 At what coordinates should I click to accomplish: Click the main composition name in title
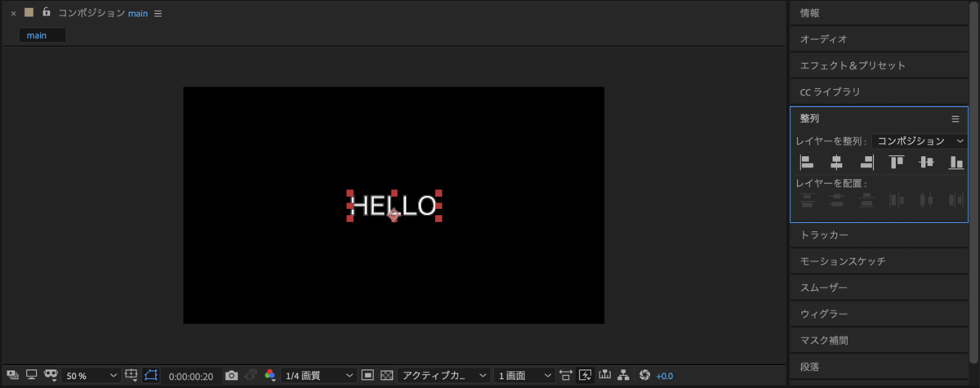point(137,14)
